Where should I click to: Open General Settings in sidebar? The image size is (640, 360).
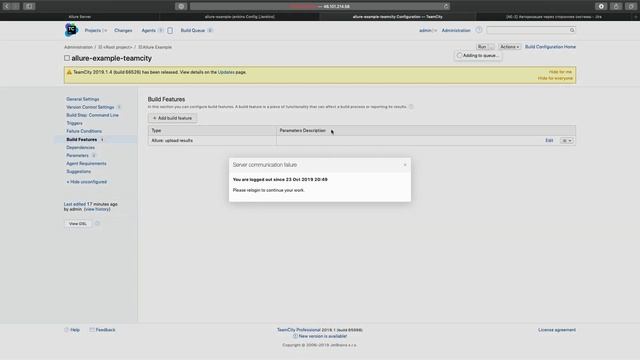pos(82,99)
